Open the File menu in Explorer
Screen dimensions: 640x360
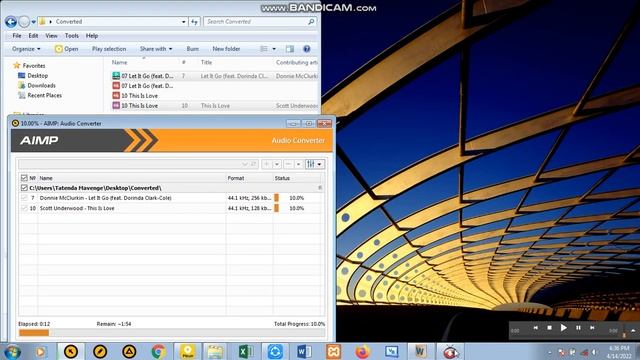point(17,36)
